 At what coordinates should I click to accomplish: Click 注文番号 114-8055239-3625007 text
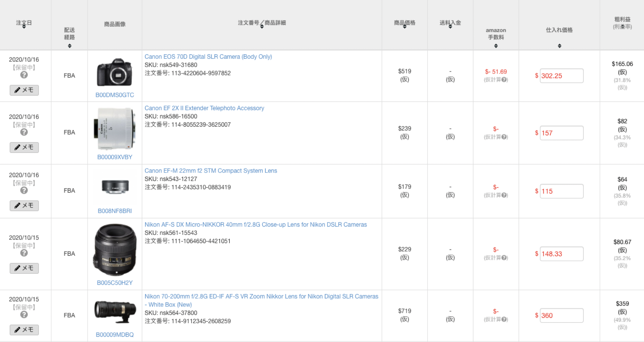point(187,124)
